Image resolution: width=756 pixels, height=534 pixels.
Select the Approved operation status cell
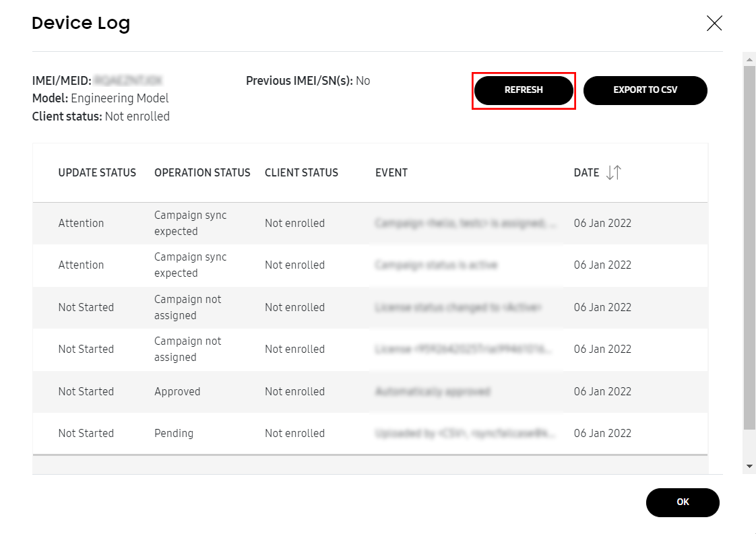pos(177,391)
